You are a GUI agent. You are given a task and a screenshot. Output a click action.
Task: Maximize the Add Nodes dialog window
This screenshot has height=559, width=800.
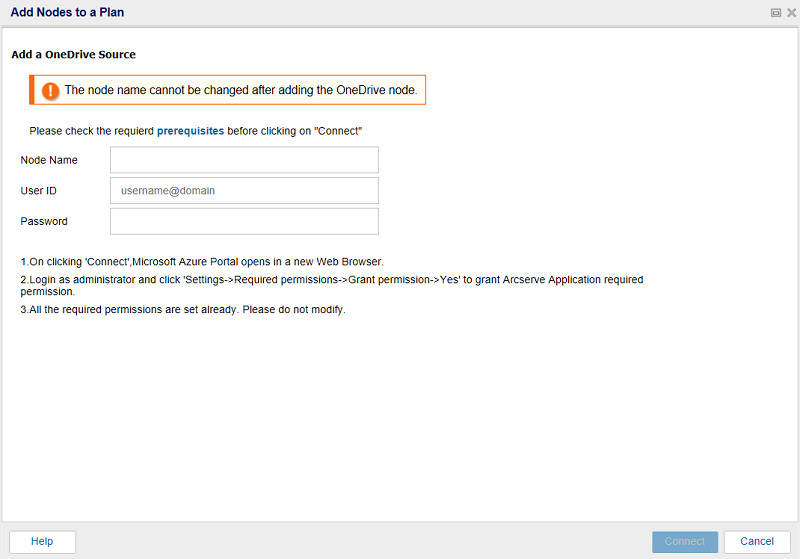pyautogui.click(x=776, y=13)
